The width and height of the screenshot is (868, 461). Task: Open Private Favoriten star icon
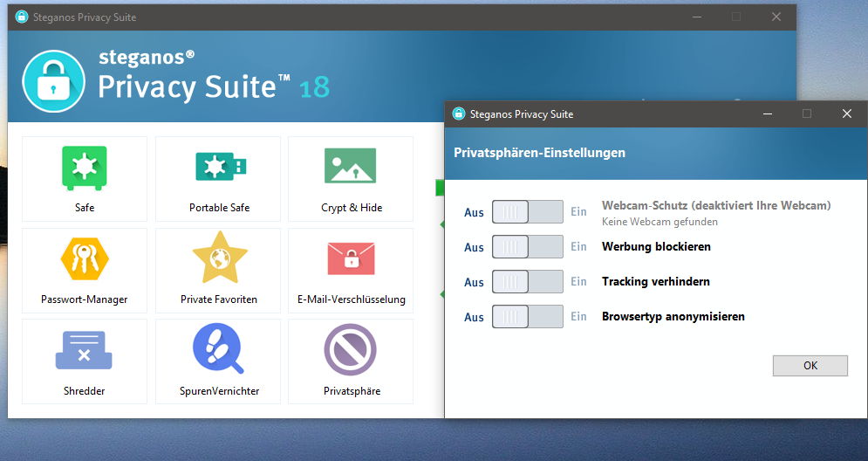tap(220, 258)
